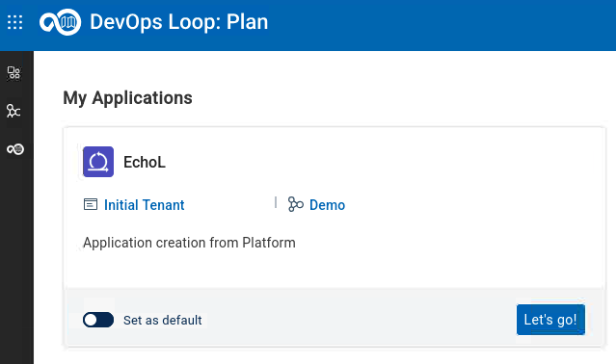Click the My Applications heading

(127, 98)
